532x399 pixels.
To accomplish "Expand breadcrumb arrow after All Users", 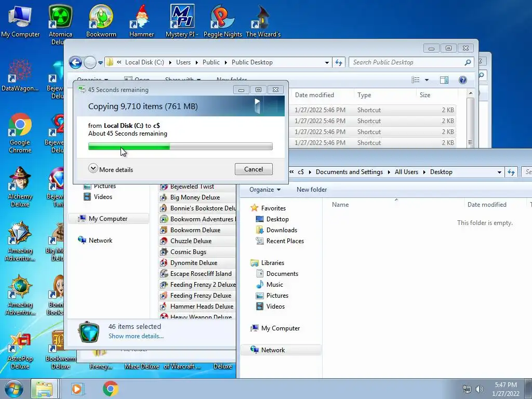I will click(424, 172).
